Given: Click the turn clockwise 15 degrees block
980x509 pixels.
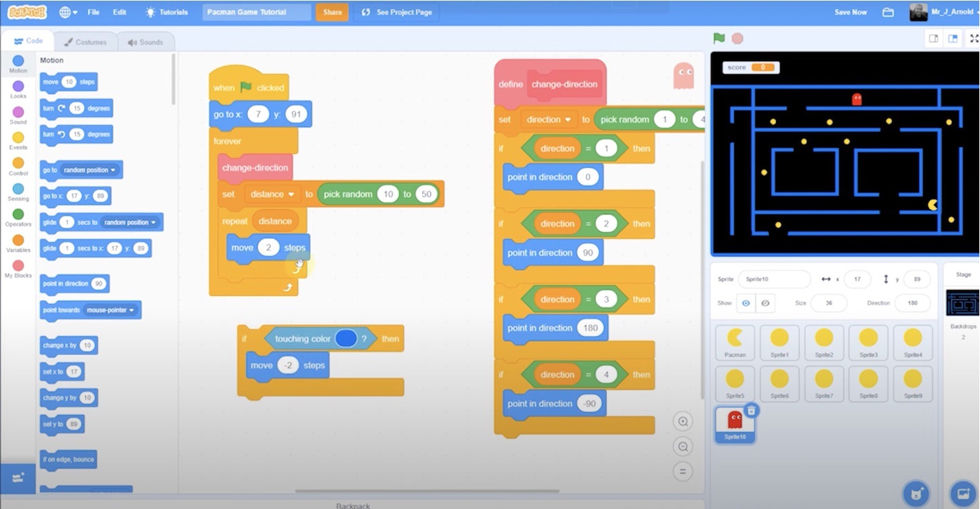Looking at the screenshot, I should (76, 109).
